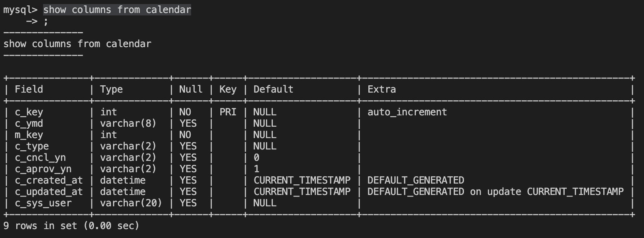The height and width of the screenshot is (238, 644).
Task: Click the Key column header
Action: click(x=228, y=89)
